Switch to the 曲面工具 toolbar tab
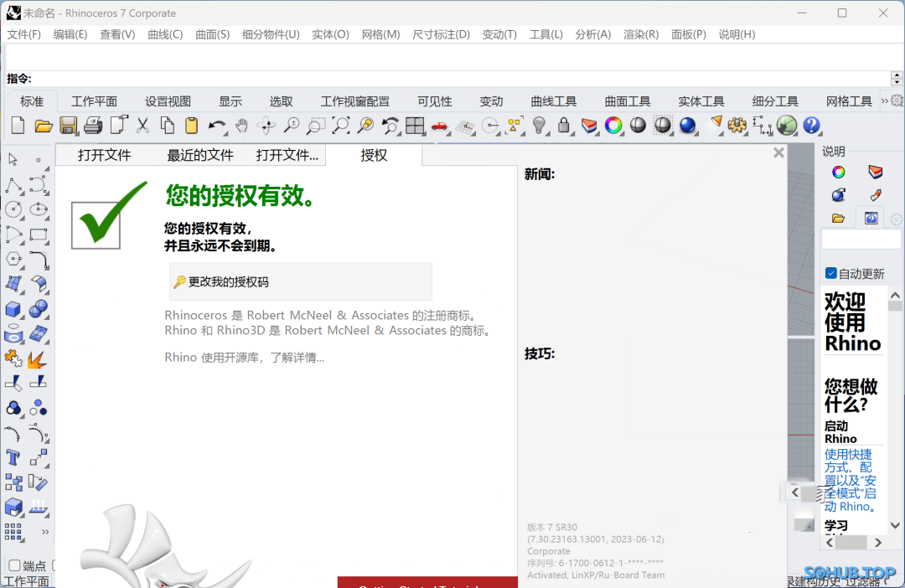This screenshot has height=588, width=905. tap(628, 101)
